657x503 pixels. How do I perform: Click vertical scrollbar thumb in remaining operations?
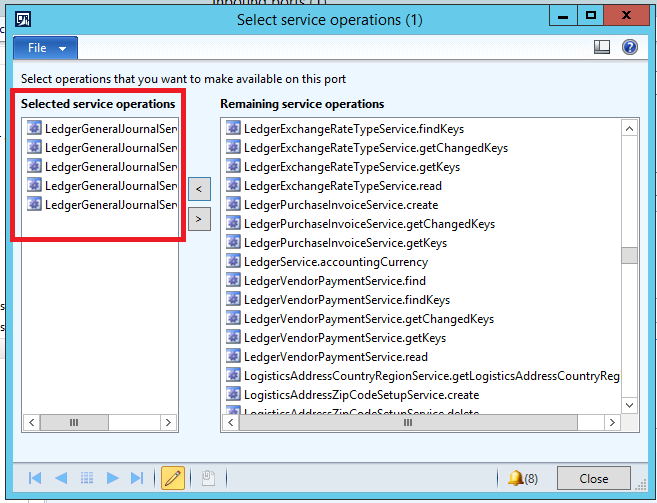(629, 255)
